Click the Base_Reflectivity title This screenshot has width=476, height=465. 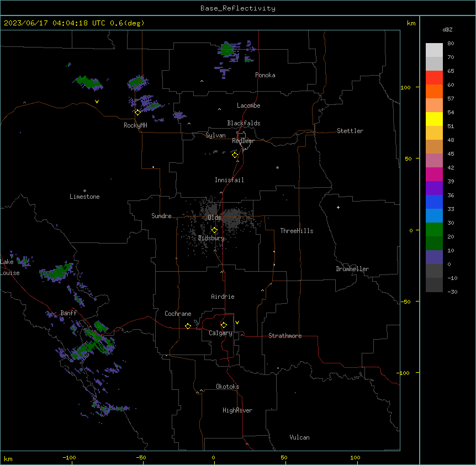(x=238, y=8)
